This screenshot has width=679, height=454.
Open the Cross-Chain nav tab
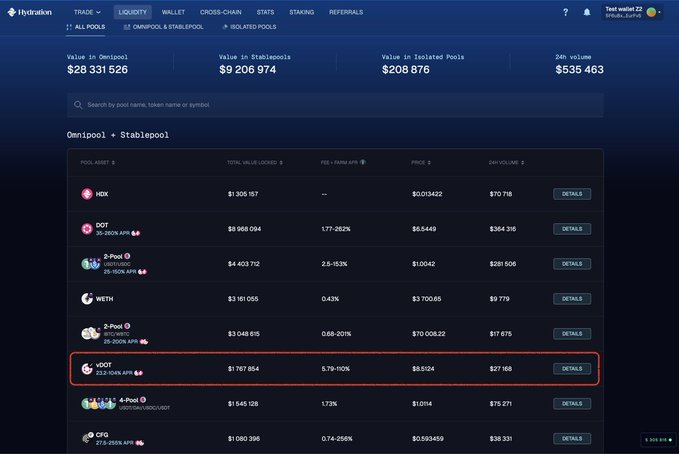coord(220,12)
